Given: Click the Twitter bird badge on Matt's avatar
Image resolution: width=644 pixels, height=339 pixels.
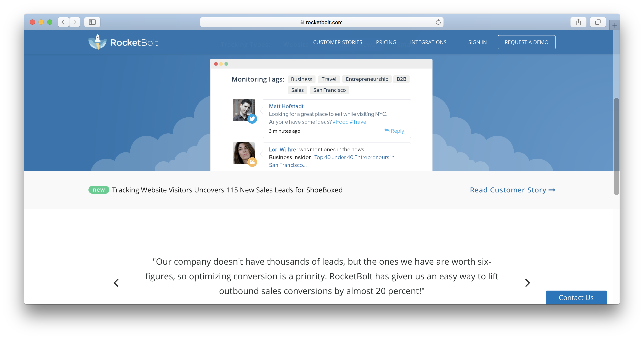Looking at the screenshot, I should tap(252, 119).
